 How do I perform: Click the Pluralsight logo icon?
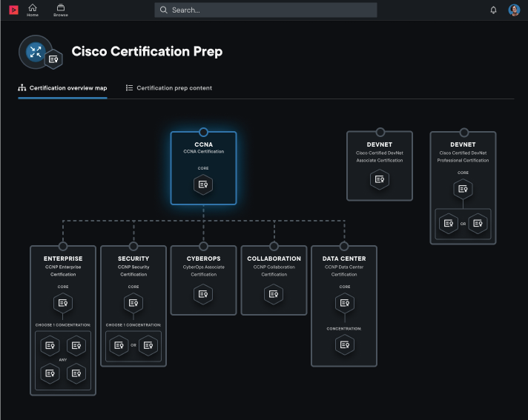pos(13,10)
